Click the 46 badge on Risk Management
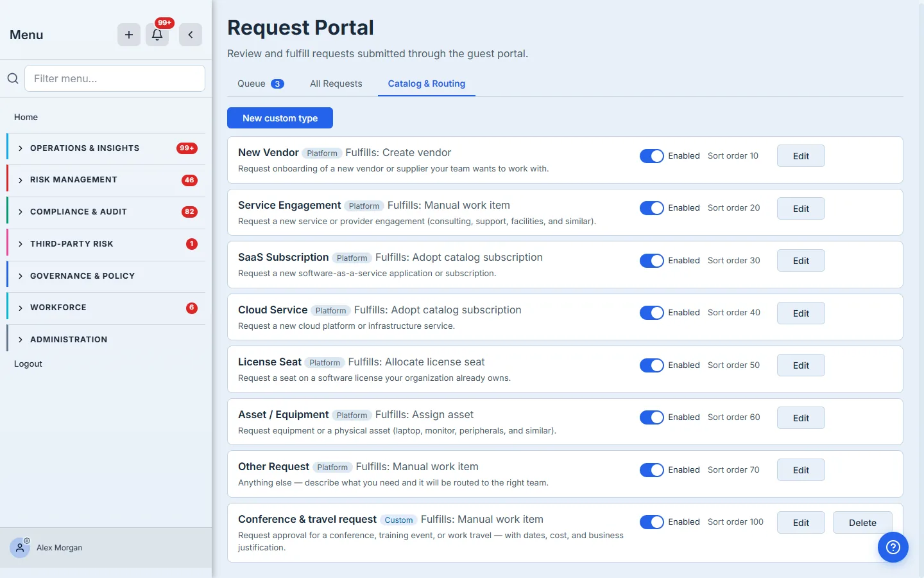The image size is (924, 578). 189,180
